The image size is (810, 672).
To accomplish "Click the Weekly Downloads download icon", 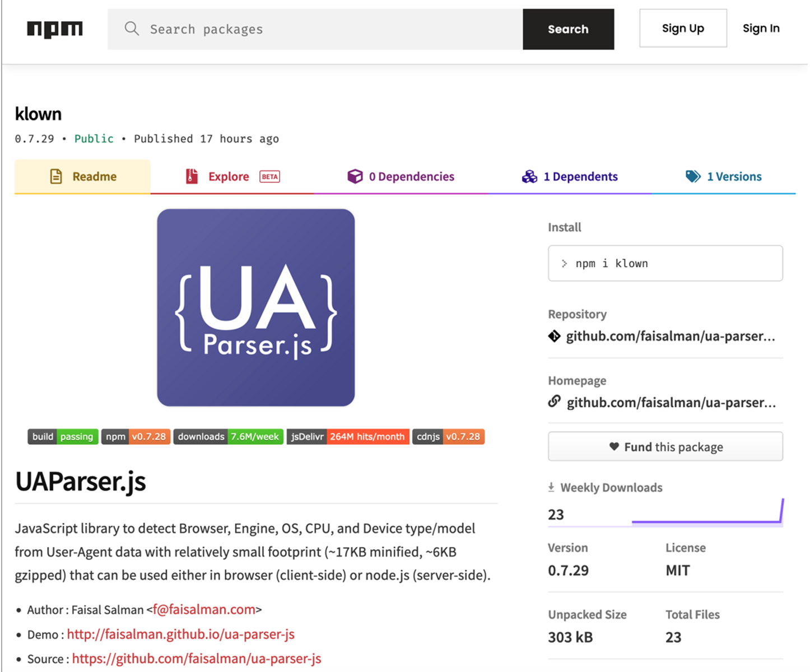I will click(x=551, y=487).
